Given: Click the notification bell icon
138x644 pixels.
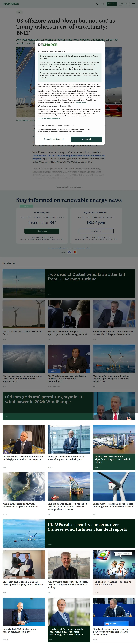Looking at the screenshot, I should (103, 4).
